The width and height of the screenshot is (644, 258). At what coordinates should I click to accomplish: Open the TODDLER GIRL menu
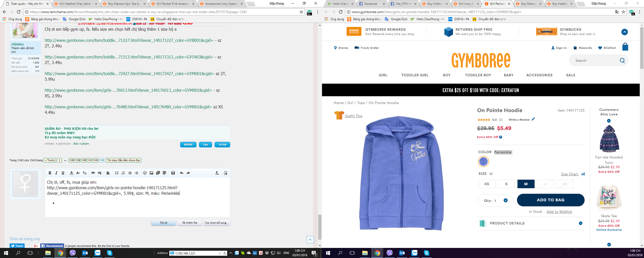coord(415,75)
